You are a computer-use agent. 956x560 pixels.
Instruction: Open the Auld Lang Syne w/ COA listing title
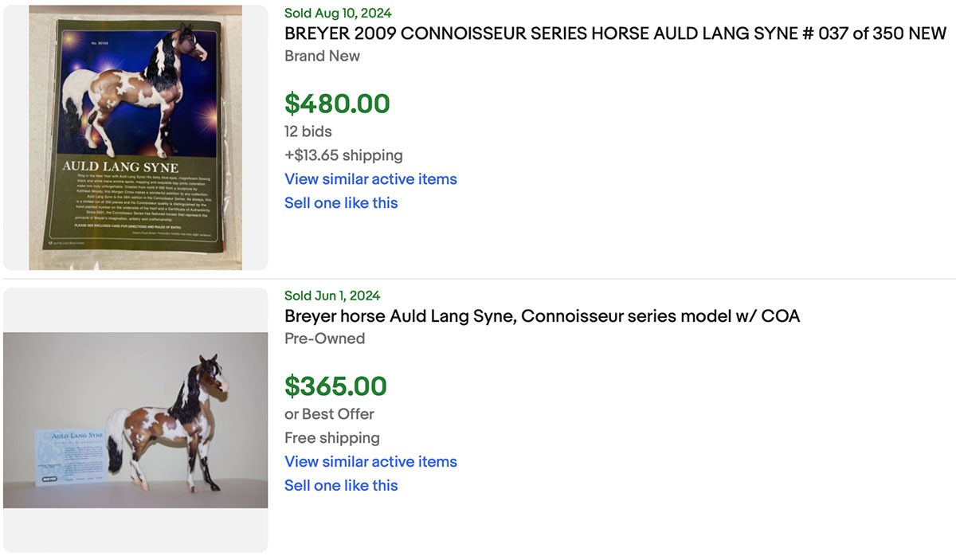[542, 316]
